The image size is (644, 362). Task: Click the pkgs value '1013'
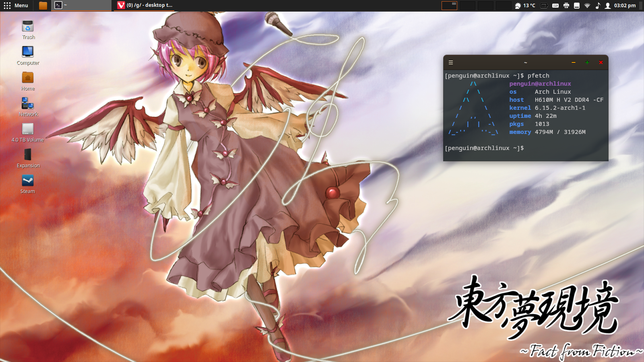click(x=542, y=124)
